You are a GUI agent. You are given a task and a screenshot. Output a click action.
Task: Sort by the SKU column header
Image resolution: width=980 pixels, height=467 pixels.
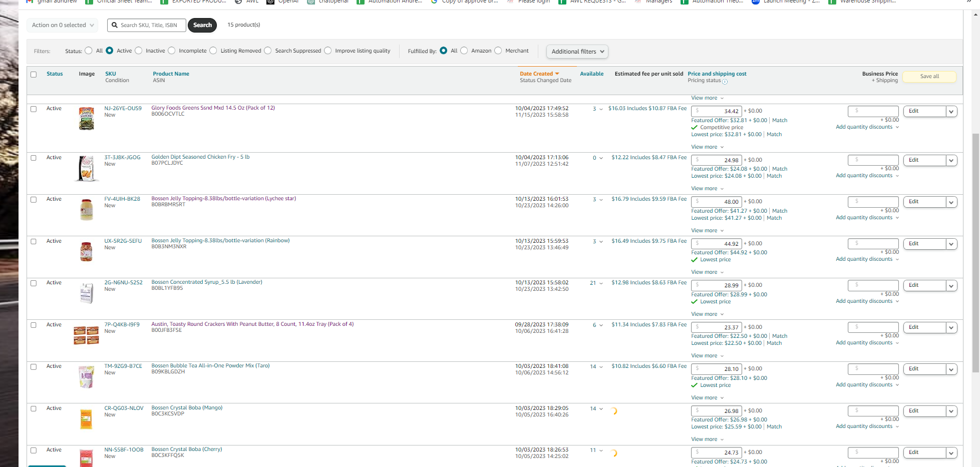tap(111, 74)
